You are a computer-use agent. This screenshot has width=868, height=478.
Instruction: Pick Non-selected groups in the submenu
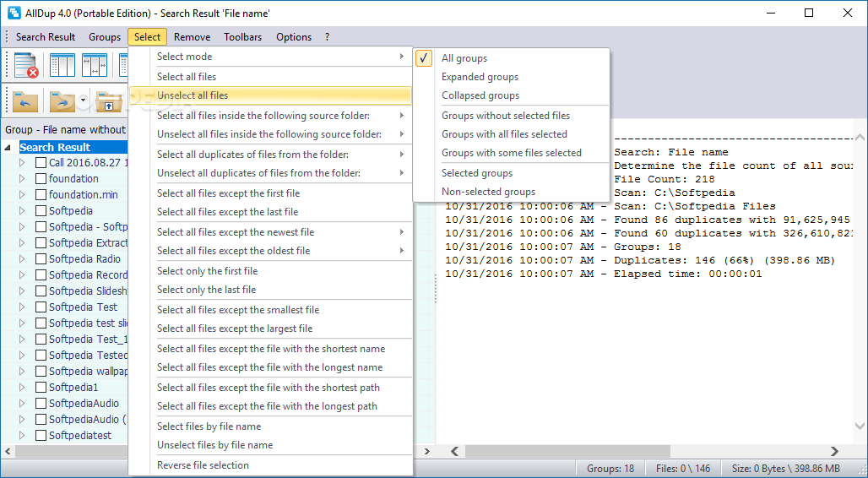point(512,192)
